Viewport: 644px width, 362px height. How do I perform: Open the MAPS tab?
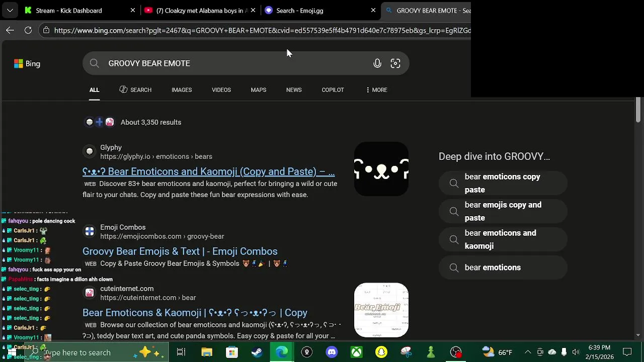pos(259,90)
